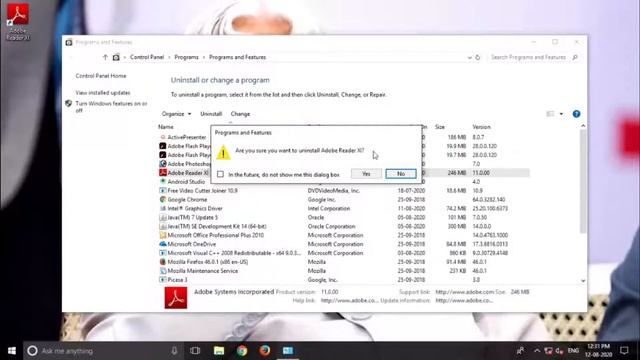Open Task View on the taskbar
Screen dimensions: 640x360
pyautogui.click(x=195, y=351)
